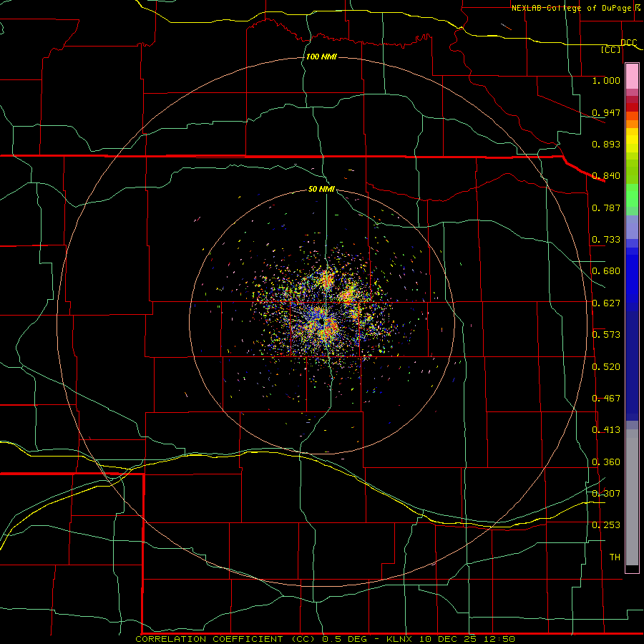Click the TH threshold legend label
Image resolution: width=644 pixels, height=644 pixels.
tap(615, 557)
